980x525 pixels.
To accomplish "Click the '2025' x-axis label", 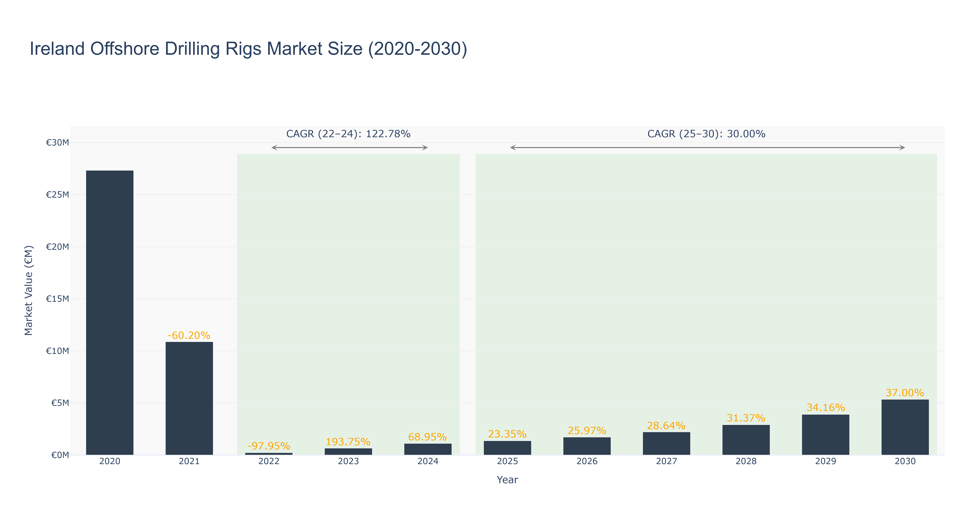I will tap(507, 461).
